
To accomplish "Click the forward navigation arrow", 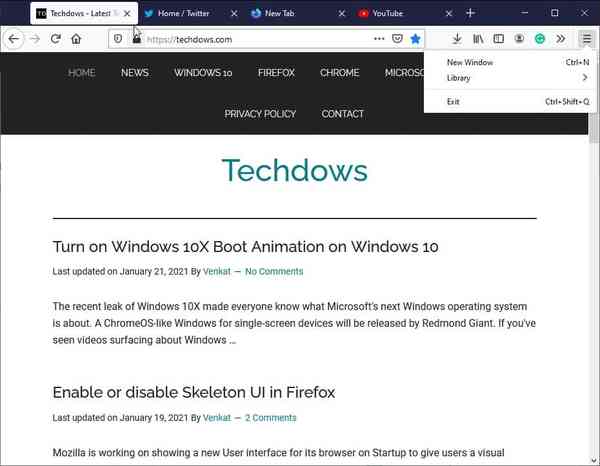I will 35,39.
